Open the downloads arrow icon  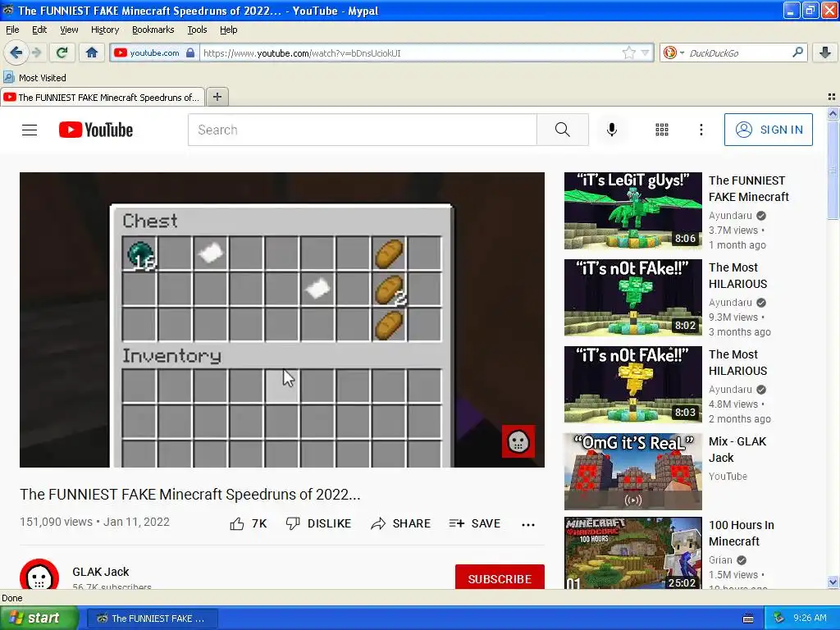point(825,52)
